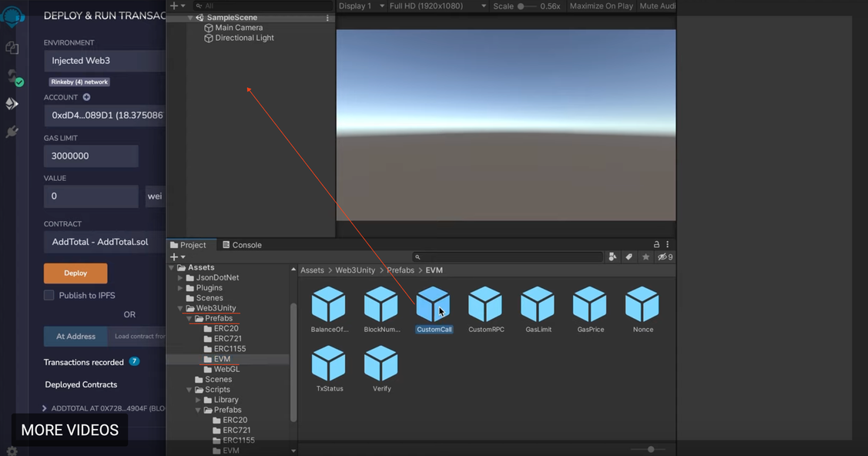The image size is (868, 456).
Task: Click Assets in the breadcrumb path
Action: coord(312,270)
